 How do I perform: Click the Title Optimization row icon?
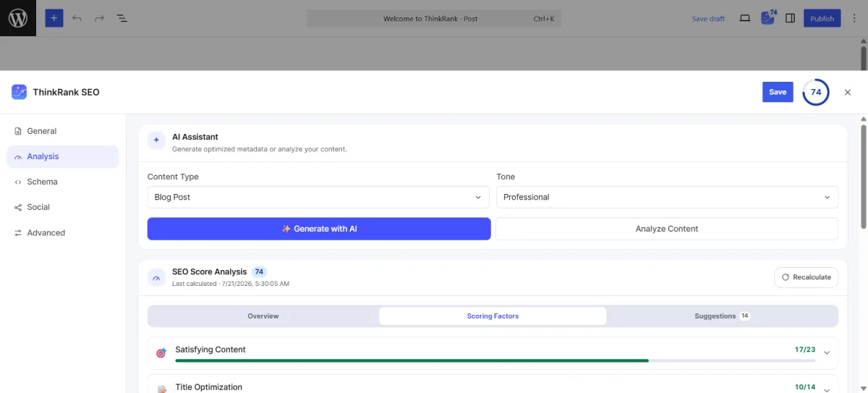[161, 389]
